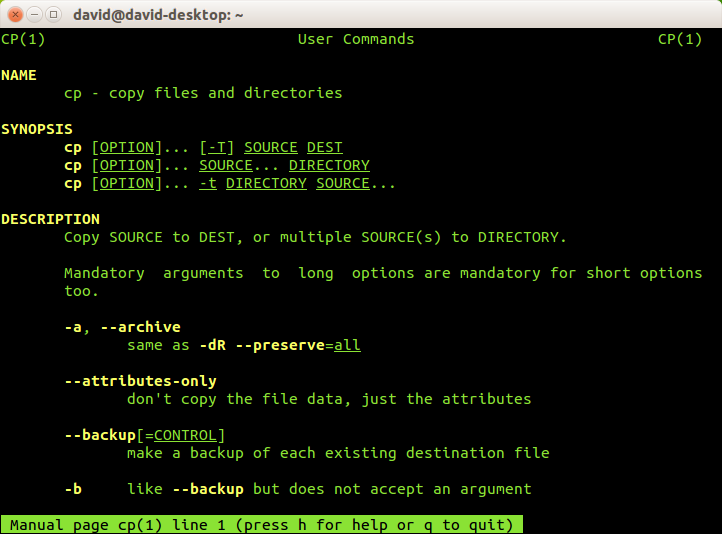
Task: Click the CP(1) header at top right
Action: coord(680,39)
